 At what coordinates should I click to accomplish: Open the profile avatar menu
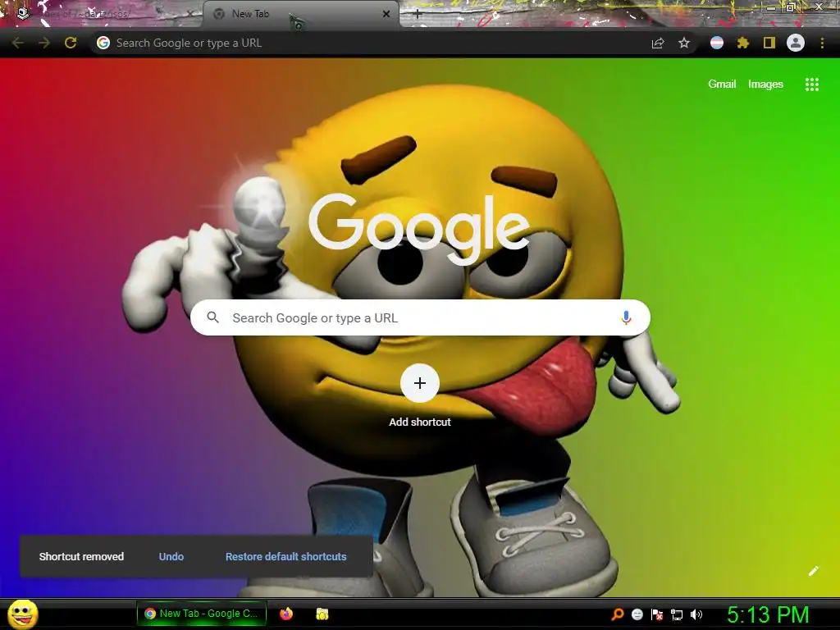tap(796, 43)
